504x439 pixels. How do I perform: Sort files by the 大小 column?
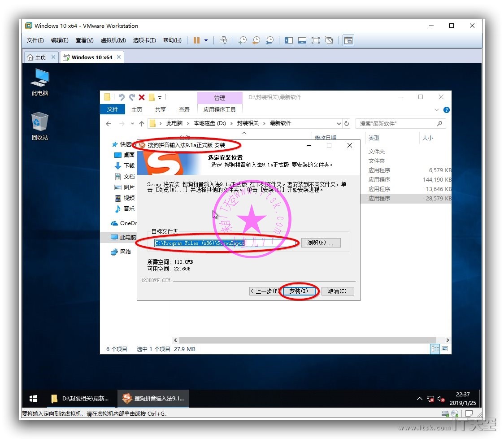(427, 138)
